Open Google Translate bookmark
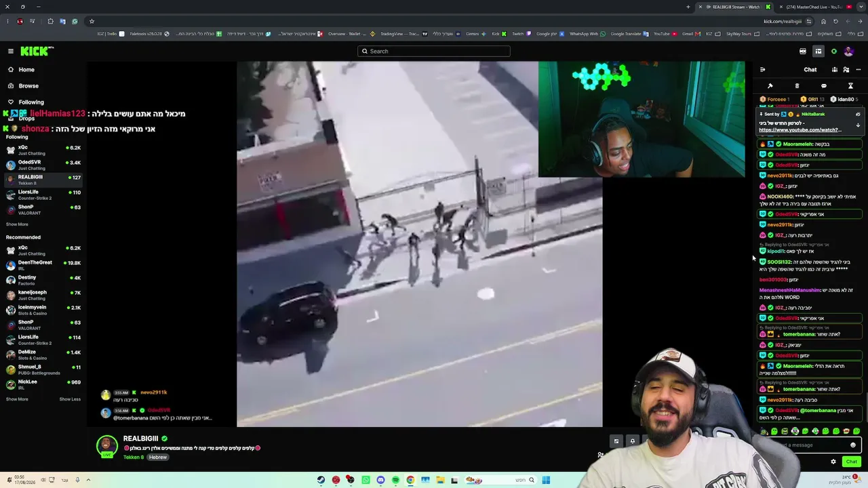 point(629,34)
